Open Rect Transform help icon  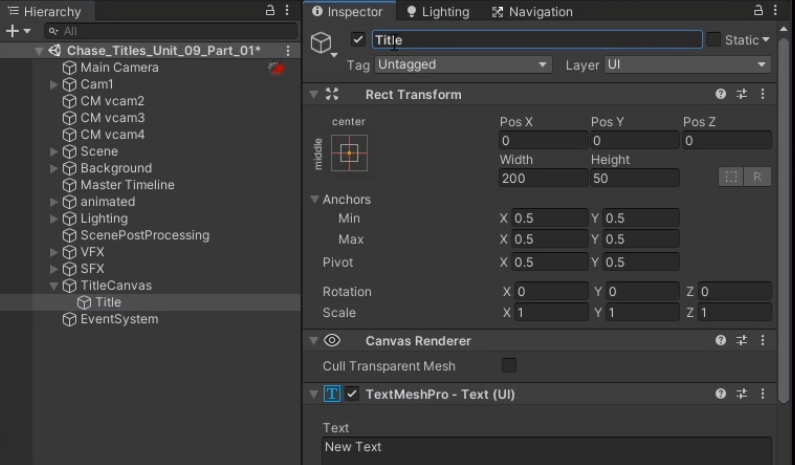point(720,94)
